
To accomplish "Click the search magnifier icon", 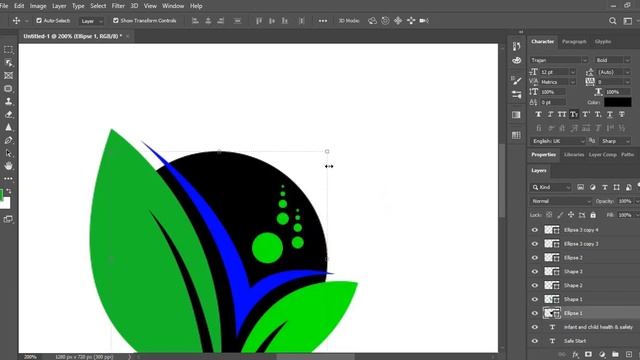I will click(x=613, y=21).
